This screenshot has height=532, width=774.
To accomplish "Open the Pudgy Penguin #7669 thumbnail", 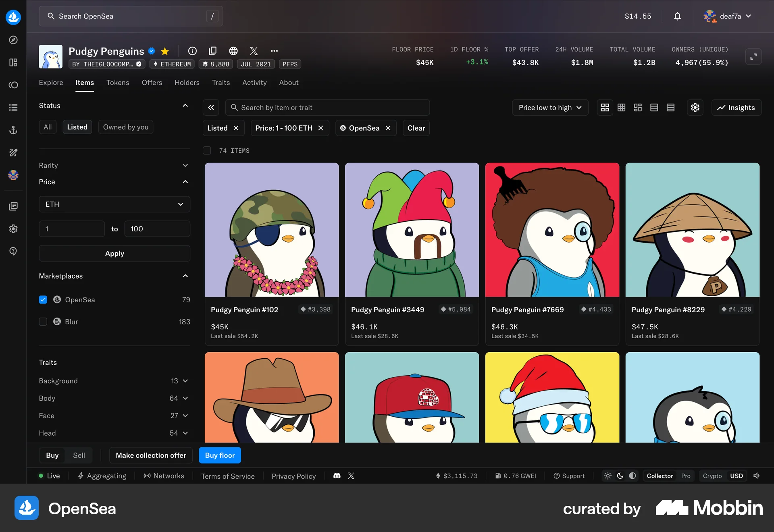I will [552, 230].
